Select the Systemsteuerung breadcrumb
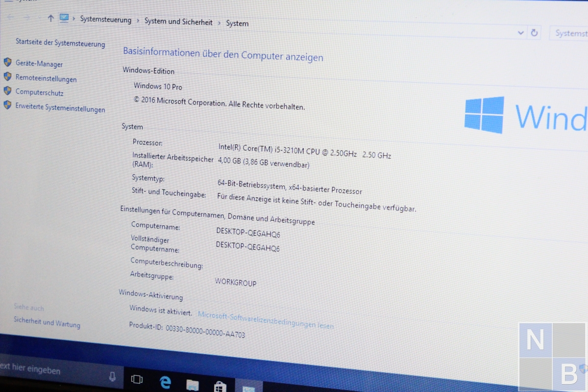This screenshot has height=392, width=588. (106, 20)
